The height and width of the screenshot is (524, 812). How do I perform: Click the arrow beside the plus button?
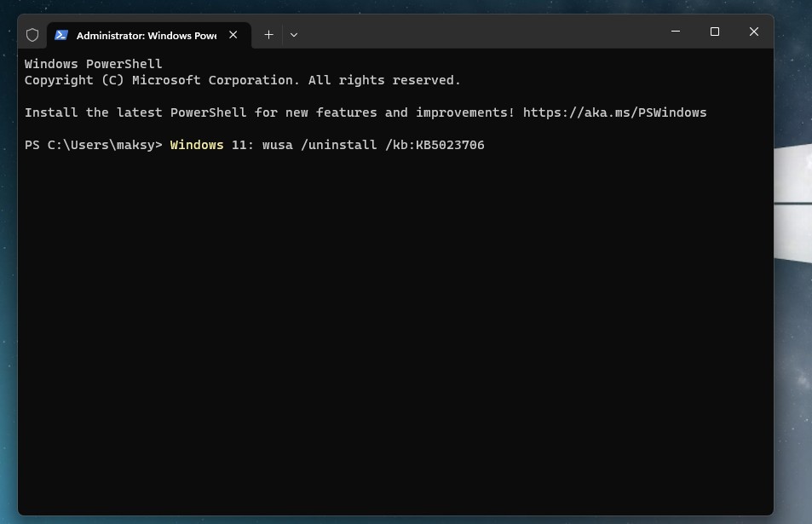(x=294, y=35)
